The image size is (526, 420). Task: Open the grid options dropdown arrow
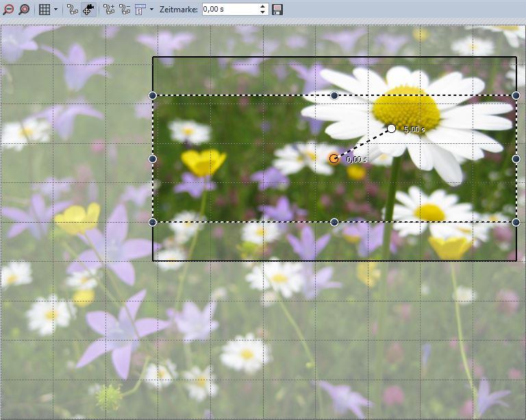[55, 10]
